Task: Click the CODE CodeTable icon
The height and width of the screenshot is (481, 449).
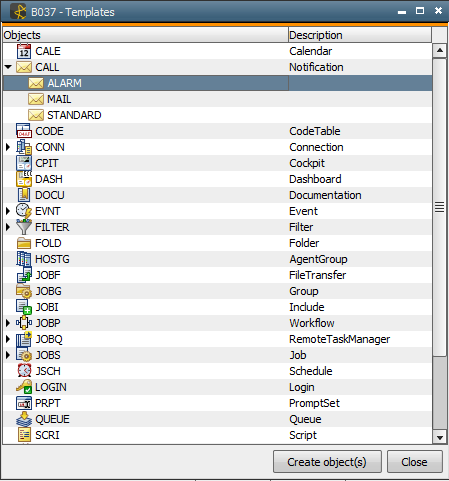Action: [24, 131]
